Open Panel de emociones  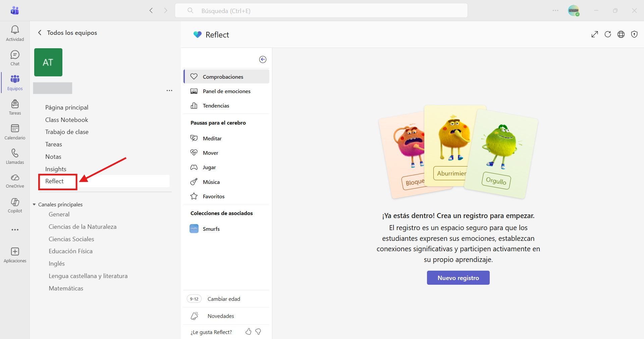[226, 91]
